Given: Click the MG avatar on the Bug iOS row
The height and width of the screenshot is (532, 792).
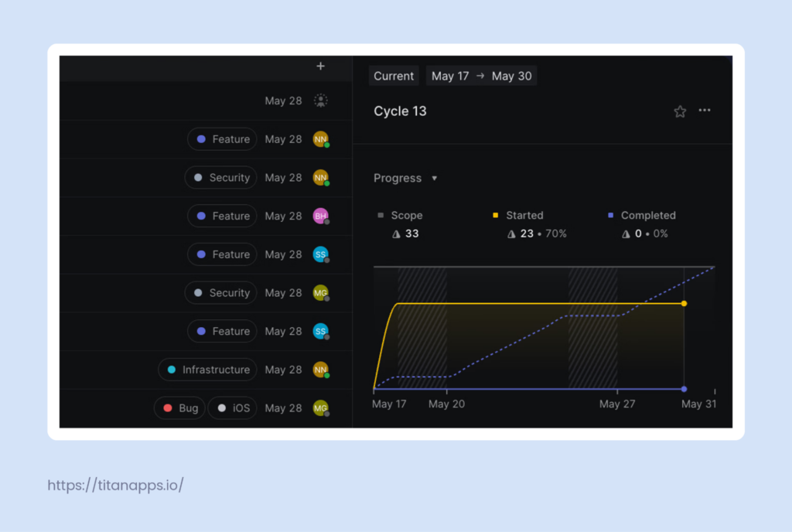Looking at the screenshot, I should point(321,408).
